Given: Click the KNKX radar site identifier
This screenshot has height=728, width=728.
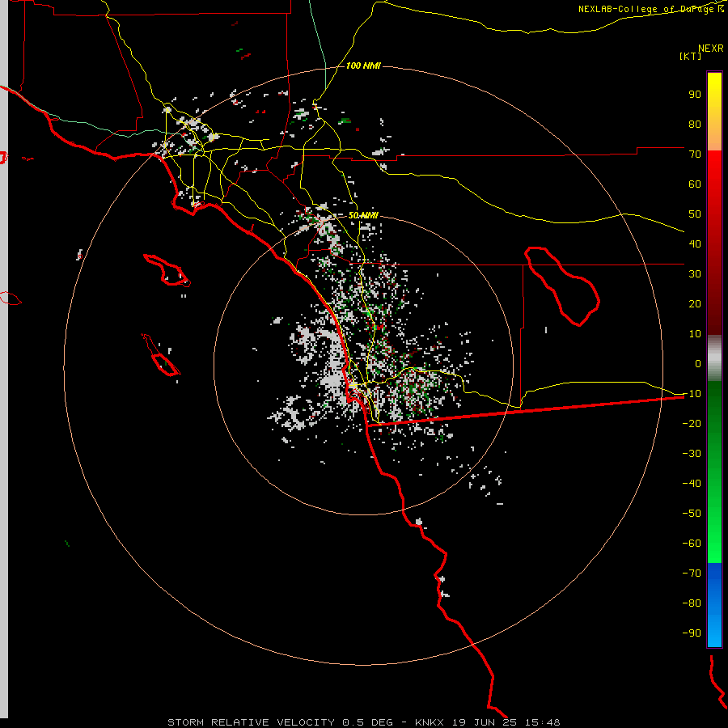Looking at the screenshot, I should coord(430,722).
